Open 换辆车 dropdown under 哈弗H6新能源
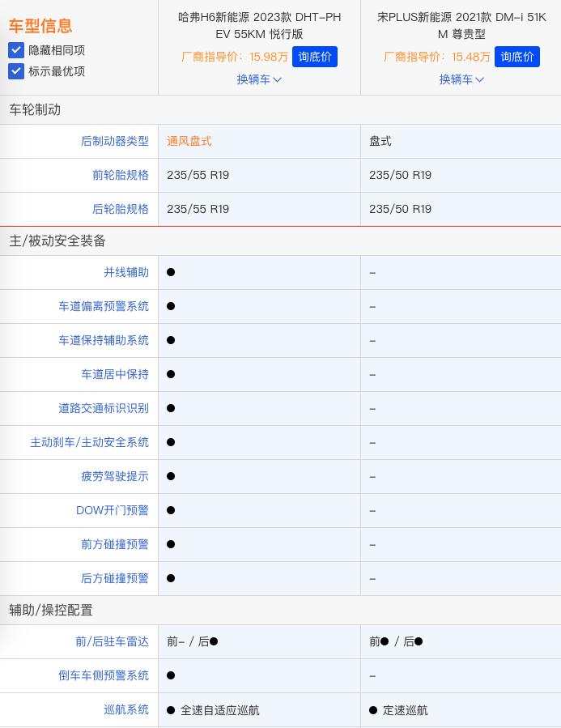 (259, 79)
